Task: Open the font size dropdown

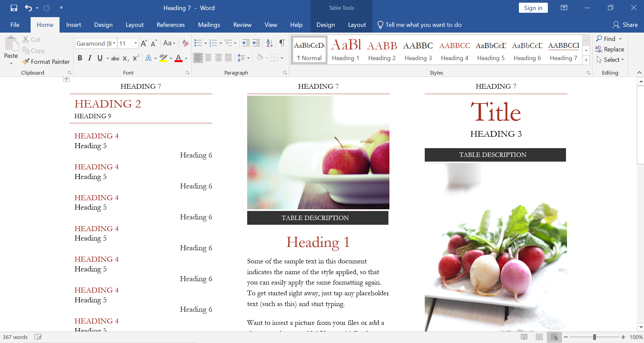Action: coord(136,43)
